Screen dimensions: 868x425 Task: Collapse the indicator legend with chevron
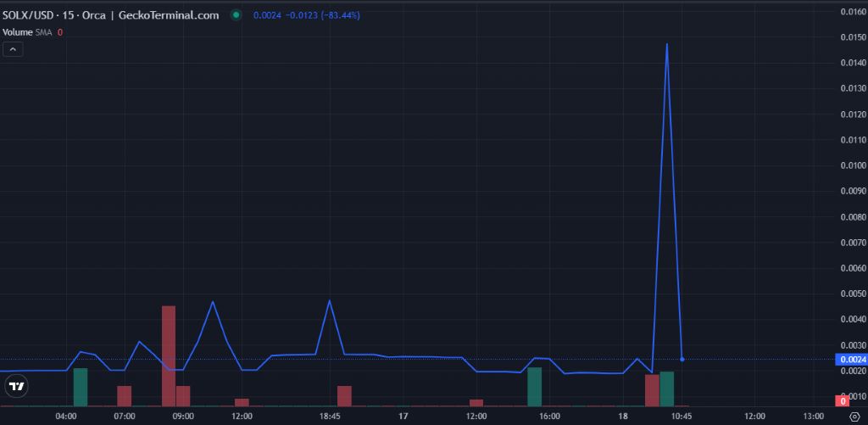(x=13, y=50)
